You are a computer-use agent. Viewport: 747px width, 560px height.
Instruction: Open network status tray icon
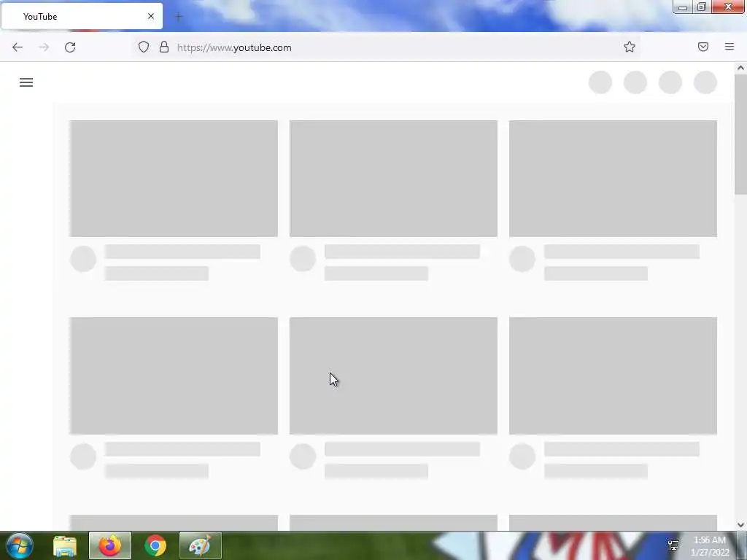pos(673,545)
